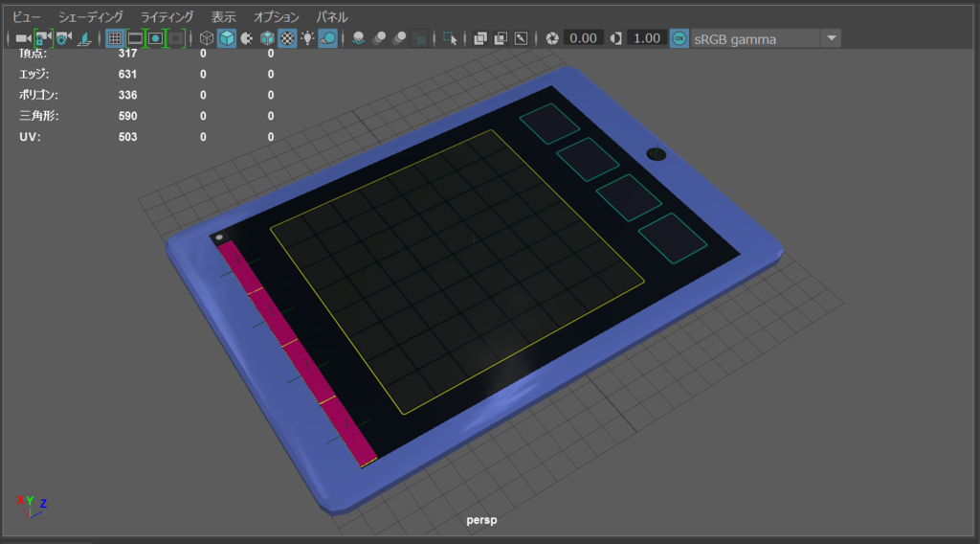This screenshot has width=980, height=544.
Task: Click X-Ray Active Components icon
Action: [501, 38]
